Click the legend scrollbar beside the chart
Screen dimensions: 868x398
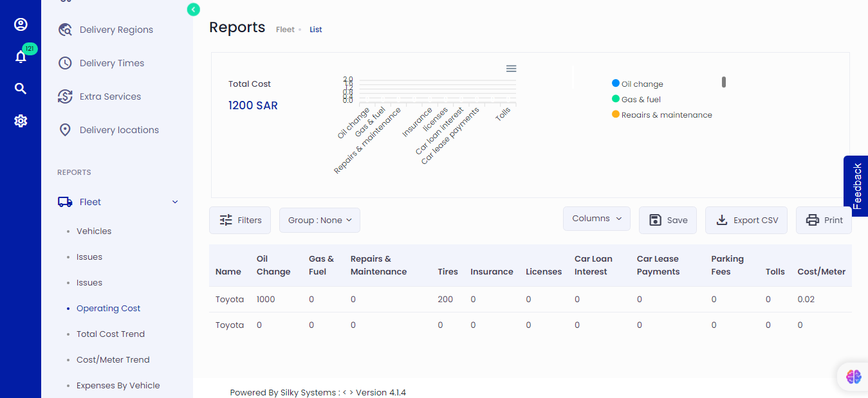723,82
